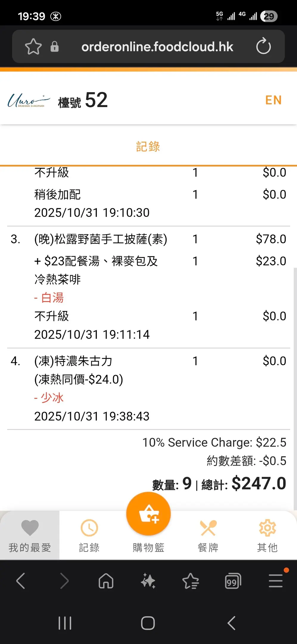This screenshot has width=297, height=644.
Task: Open the browser bookmarks list icon
Action: (191, 581)
